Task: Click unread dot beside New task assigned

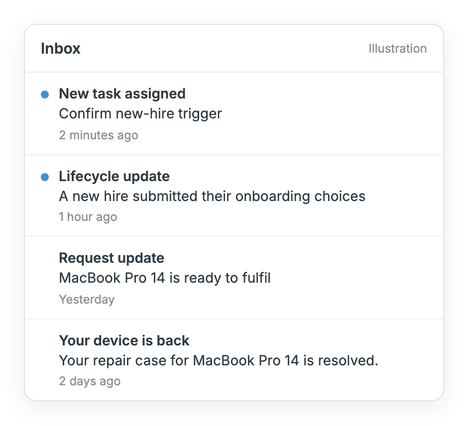Action: point(45,95)
